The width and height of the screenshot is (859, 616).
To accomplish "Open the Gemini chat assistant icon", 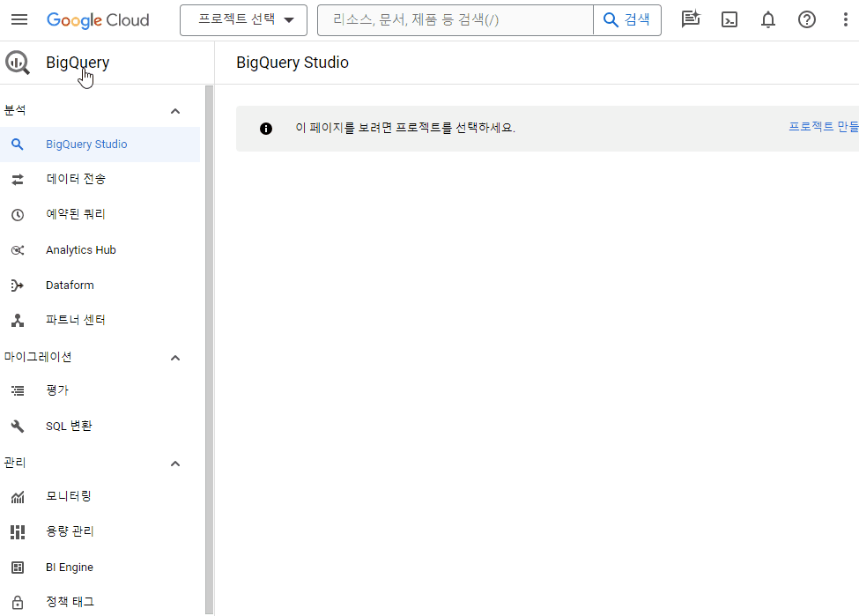I will pyautogui.click(x=690, y=19).
